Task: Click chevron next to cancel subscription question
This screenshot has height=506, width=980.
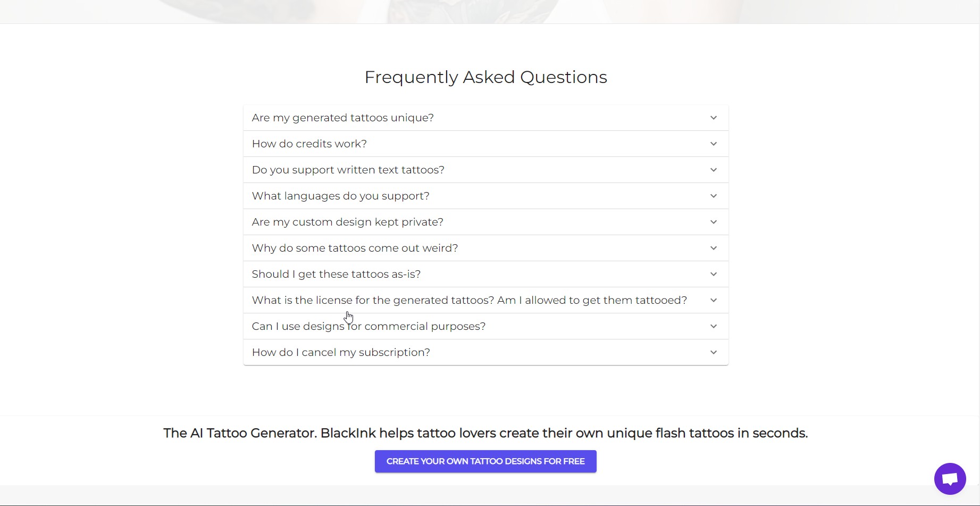Action: coord(714,352)
